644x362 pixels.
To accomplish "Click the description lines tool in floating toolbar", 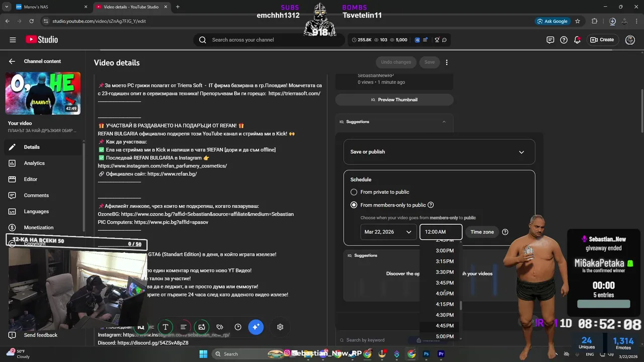I will tap(184, 327).
